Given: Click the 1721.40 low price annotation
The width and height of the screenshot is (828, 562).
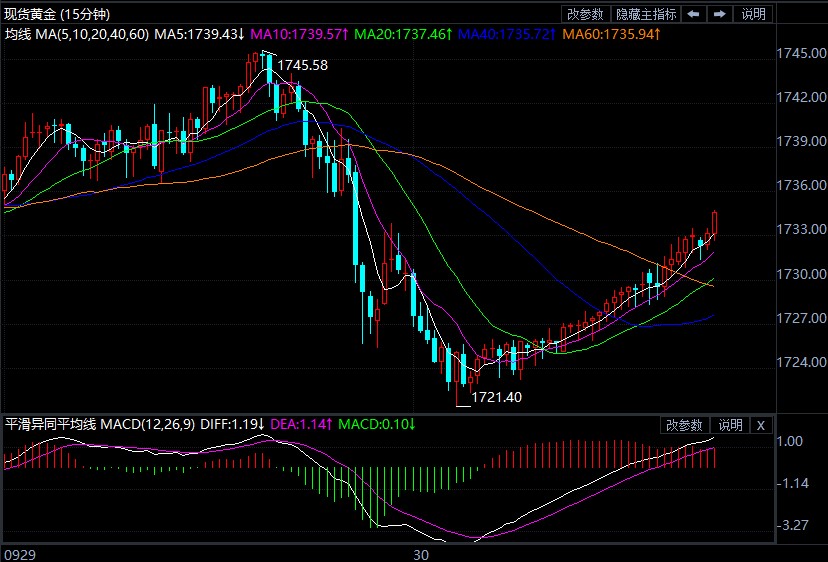Looking at the screenshot, I should (x=496, y=397).
